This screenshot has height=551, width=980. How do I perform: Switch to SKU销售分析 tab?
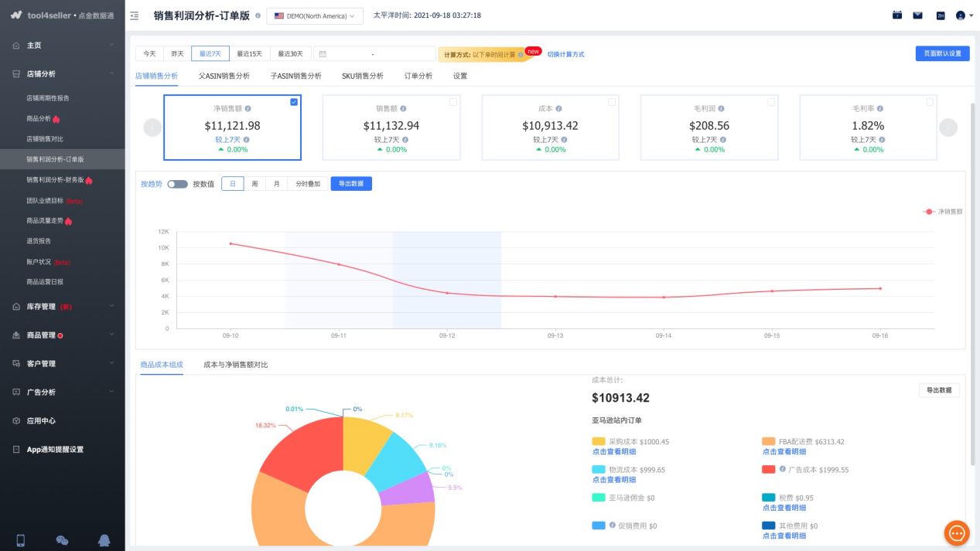pyautogui.click(x=363, y=76)
